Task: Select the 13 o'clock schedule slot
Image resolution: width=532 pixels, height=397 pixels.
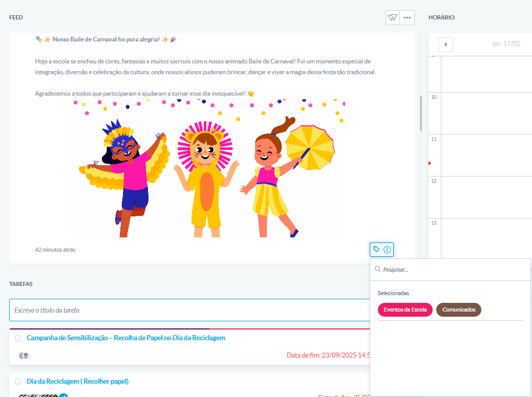Action: pyautogui.click(x=486, y=238)
